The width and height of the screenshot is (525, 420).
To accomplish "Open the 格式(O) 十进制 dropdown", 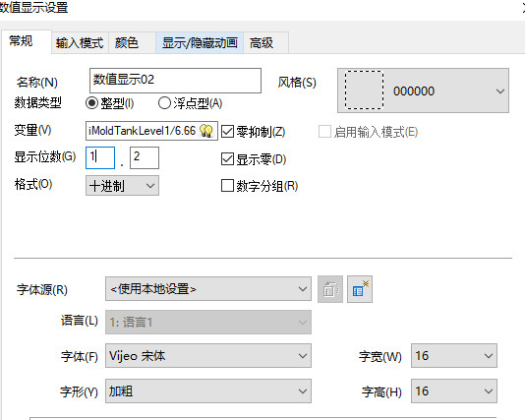I will click(x=122, y=186).
